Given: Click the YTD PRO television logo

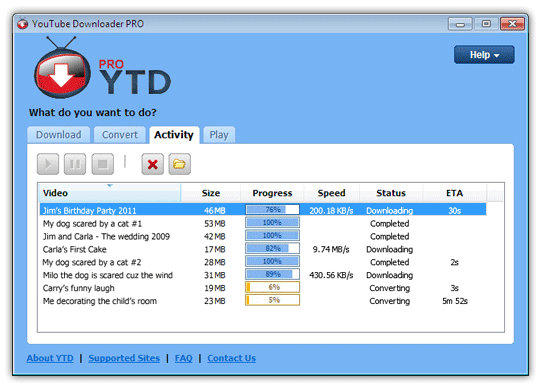Looking at the screenshot, I should (x=62, y=68).
